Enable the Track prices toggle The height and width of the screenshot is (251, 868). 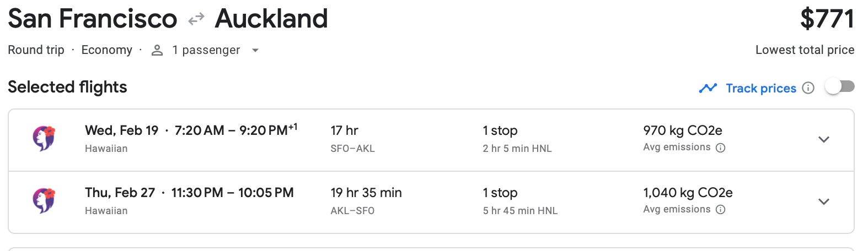[x=839, y=87]
